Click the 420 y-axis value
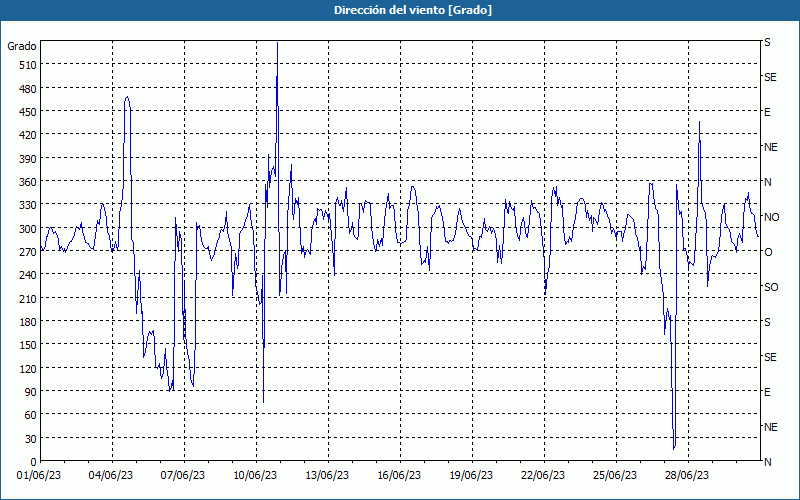This screenshot has height=500, width=800. coord(28,135)
